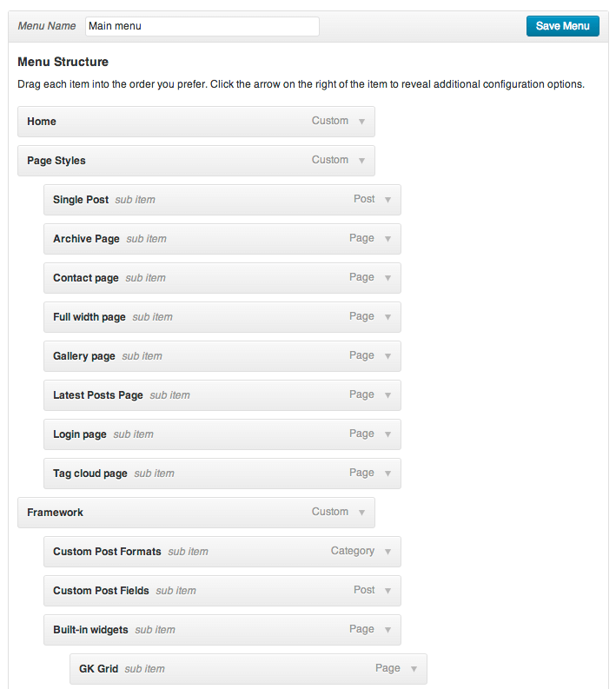
Task: Select the Home menu item bar
Action: (196, 122)
